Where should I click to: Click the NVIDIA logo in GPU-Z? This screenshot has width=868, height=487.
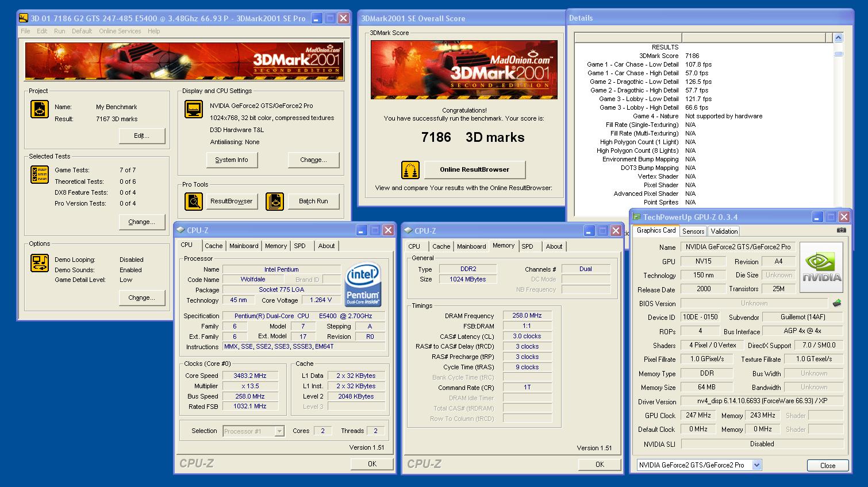pos(822,267)
